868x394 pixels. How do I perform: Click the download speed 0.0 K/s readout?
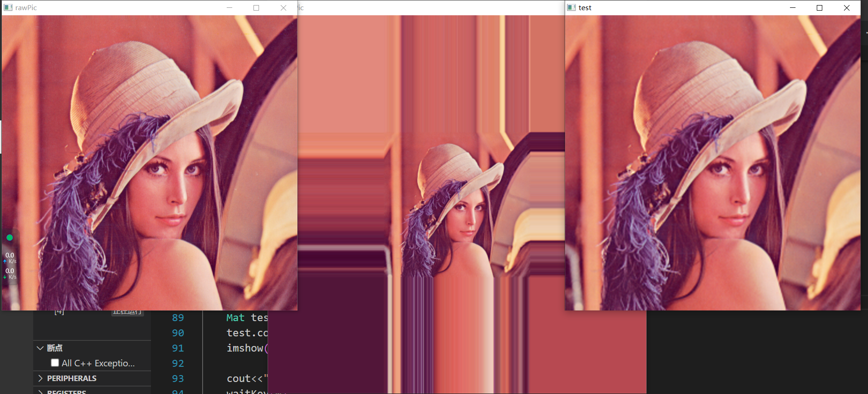(x=10, y=274)
